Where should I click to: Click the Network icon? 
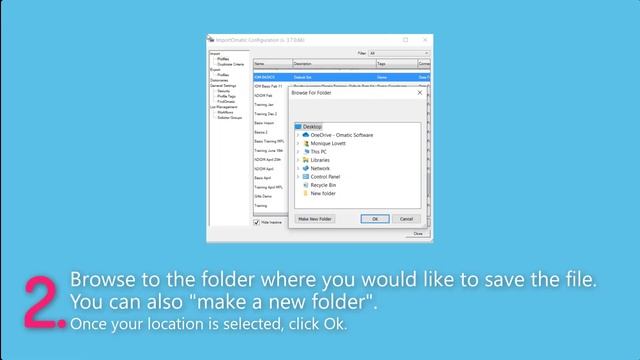click(x=306, y=169)
